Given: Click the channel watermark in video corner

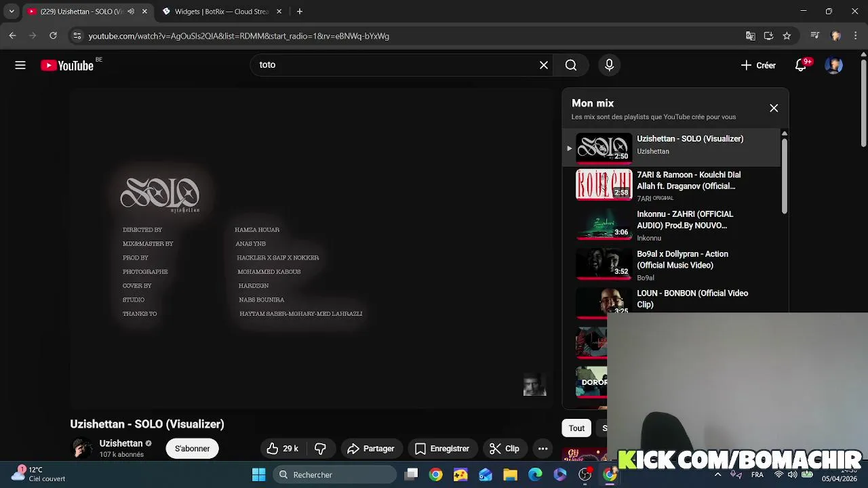Looking at the screenshot, I should pyautogui.click(x=534, y=384).
